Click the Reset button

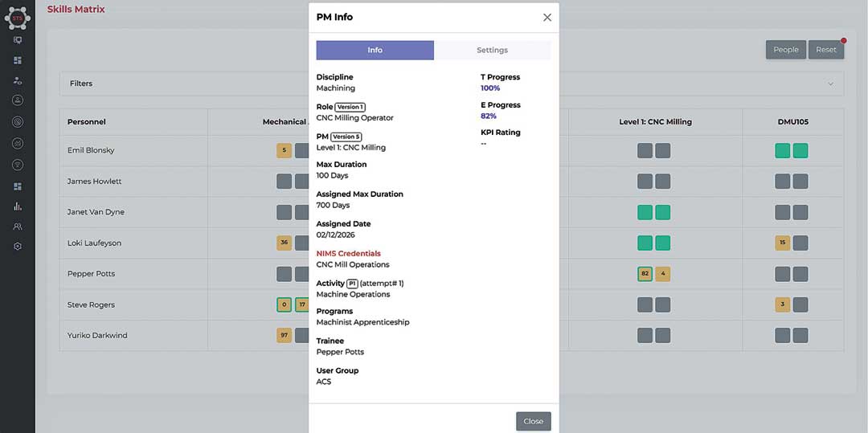[x=826, y=50]
